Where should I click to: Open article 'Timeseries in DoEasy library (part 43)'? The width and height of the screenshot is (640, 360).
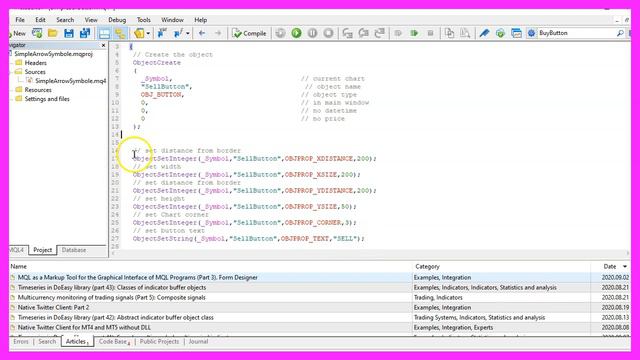(112, 287)
